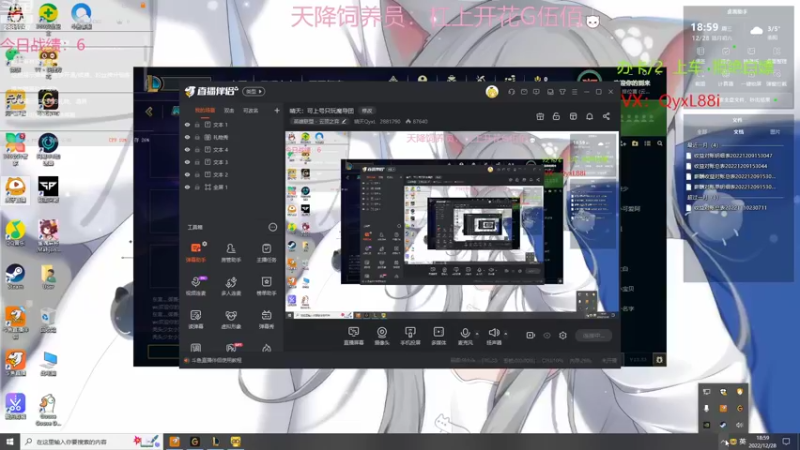This screenshot has height=450, width=800.
Task: Select the 图片 tab in the document widget
Action: click(x=775, y=132)
